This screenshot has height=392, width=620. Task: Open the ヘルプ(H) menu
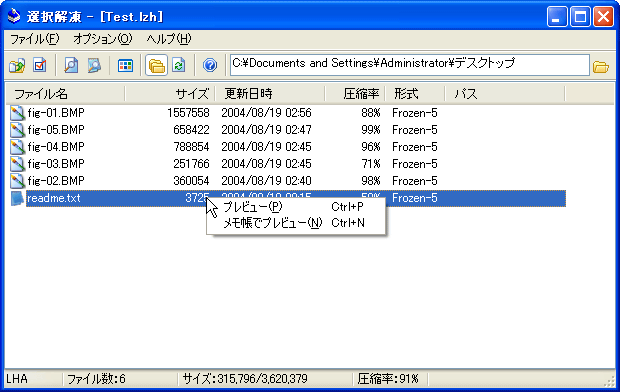[169, 39]
